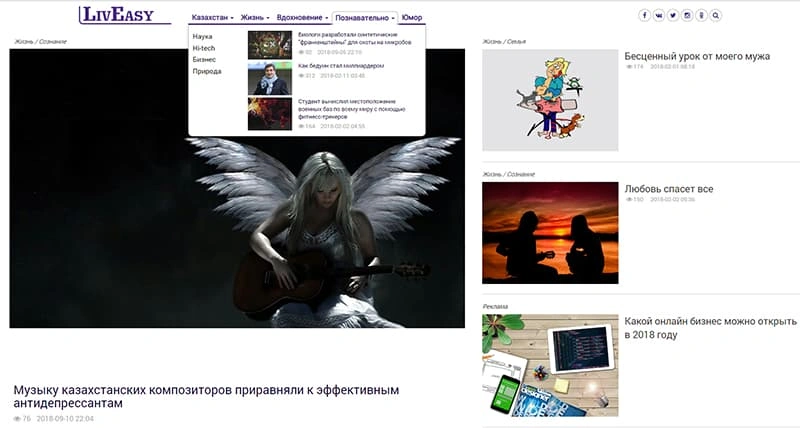Click the sunset couple silhouette thumbnail

pos(550,233)
